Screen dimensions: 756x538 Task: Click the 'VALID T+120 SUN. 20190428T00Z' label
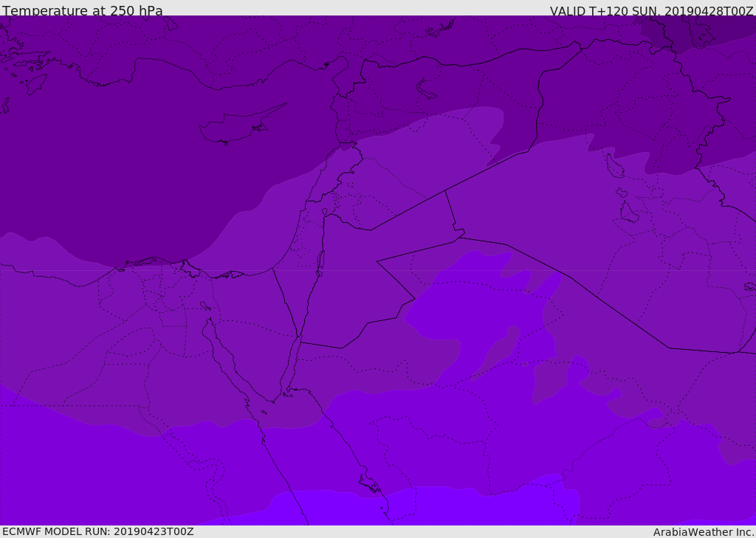[x=651, y=11]
